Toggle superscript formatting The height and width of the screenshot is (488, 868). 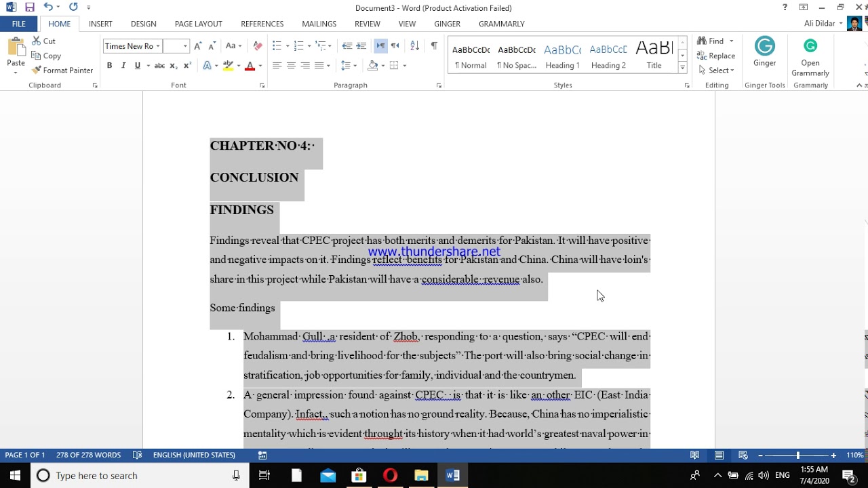188,66
